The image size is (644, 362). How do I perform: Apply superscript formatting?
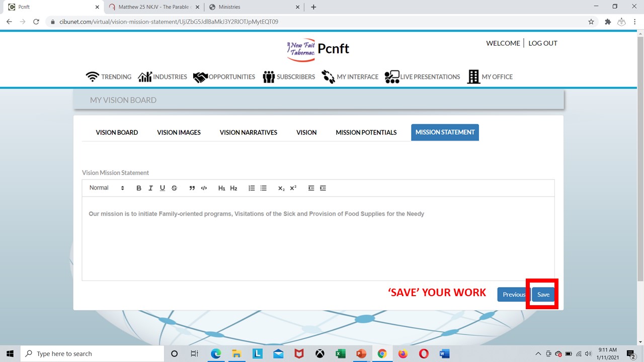pos(293,188)
